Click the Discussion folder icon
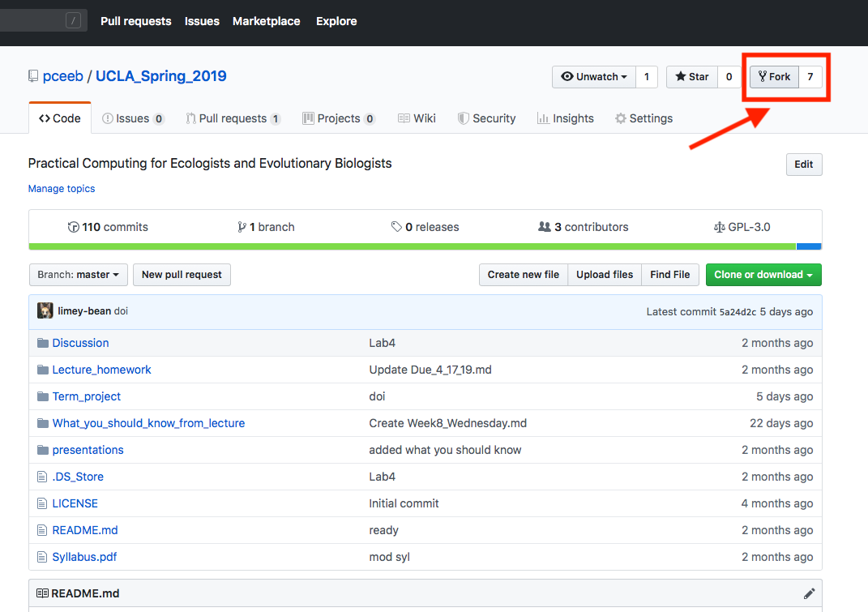868x612 pixels. (x=43, y=343)
